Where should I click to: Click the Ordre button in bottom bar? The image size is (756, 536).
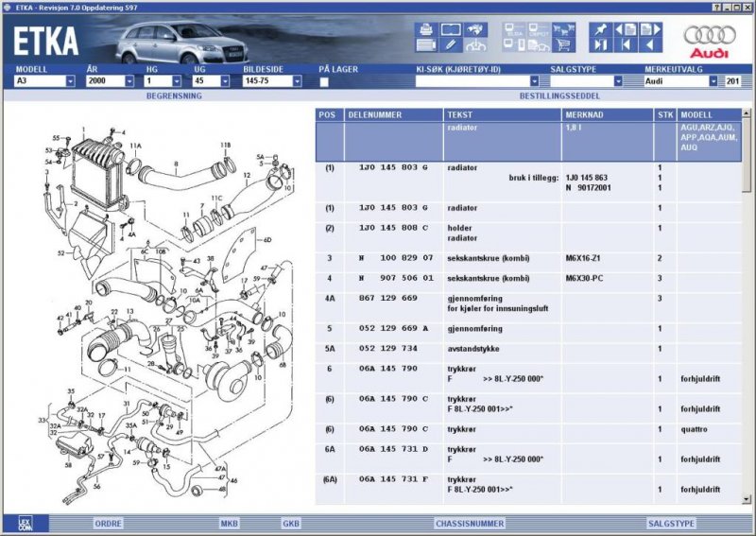point(108,523)
